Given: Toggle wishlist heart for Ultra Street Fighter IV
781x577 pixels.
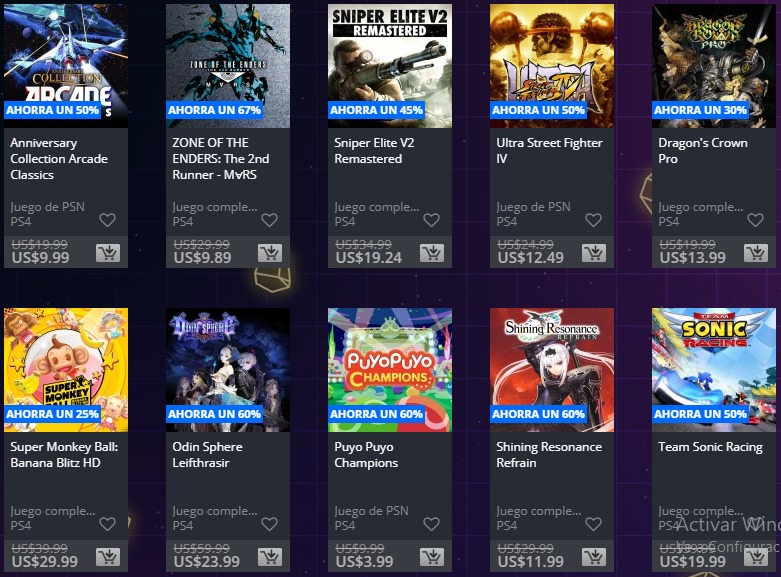Looking at the screenshot, I should (593, 220).
